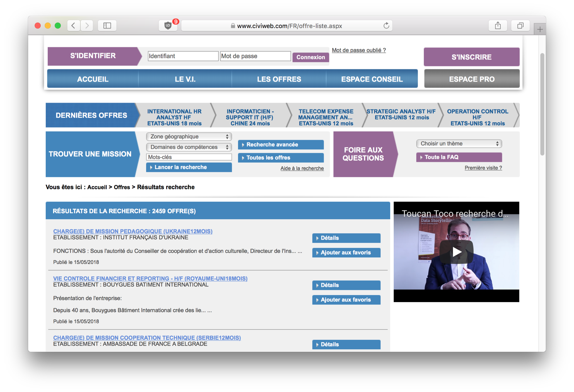The image size is (574, 392).
Task: Add the Ukraine offer to favoris
Action: [346, 252]
